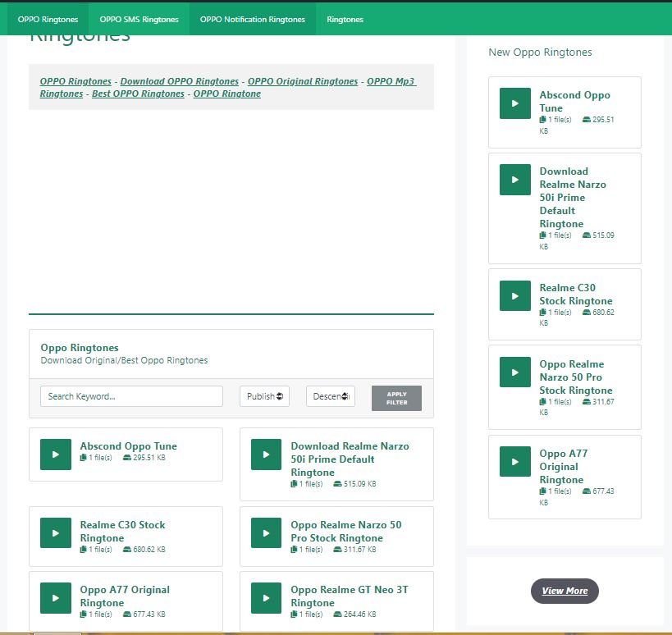The image size is (672, 635).
Task: Play Oppo A77 Original Ringtone in the main list
Action: tap(56, 598)
